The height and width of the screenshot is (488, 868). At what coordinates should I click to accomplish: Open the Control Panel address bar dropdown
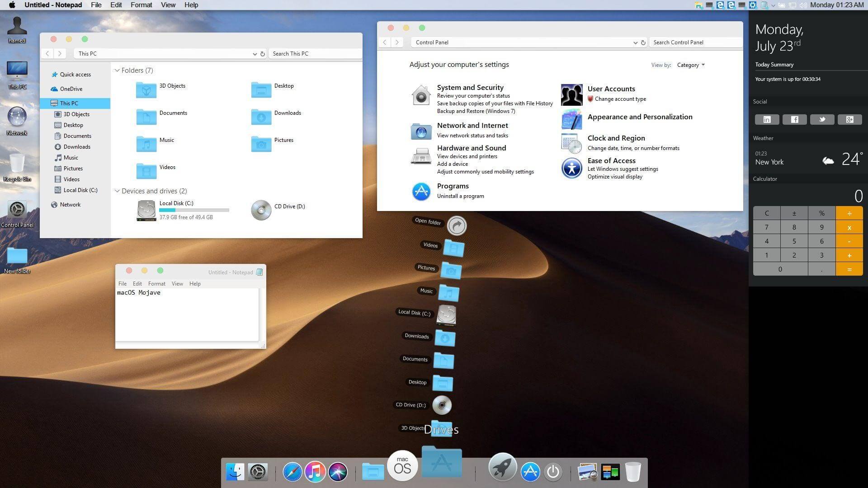pyautogui.click(x=636, y=42)
